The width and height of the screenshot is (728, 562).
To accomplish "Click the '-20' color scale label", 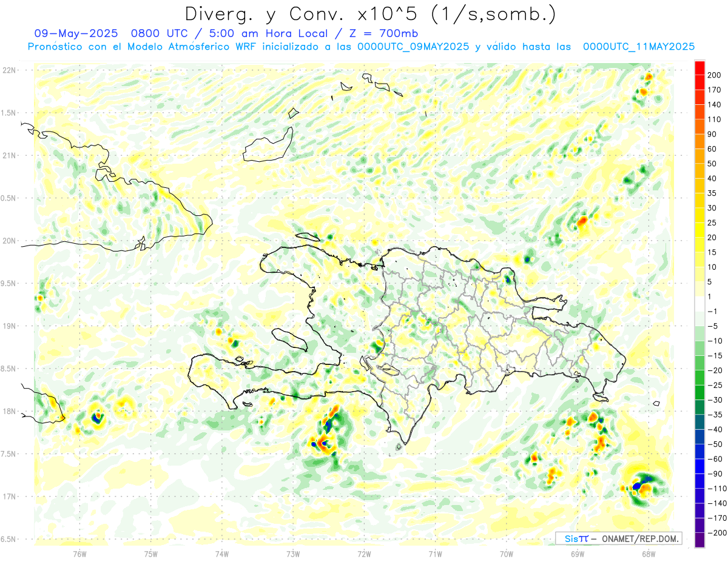I will click(715, 370).
